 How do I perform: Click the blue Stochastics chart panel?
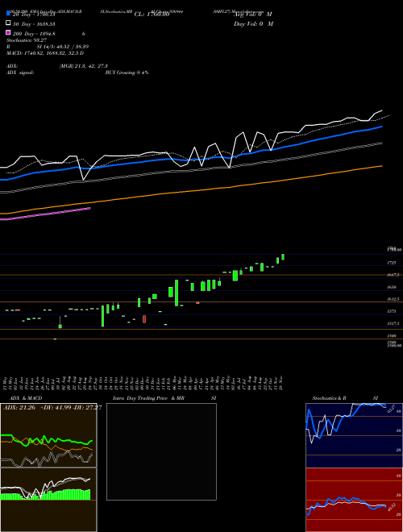click(x=354, y=435)
